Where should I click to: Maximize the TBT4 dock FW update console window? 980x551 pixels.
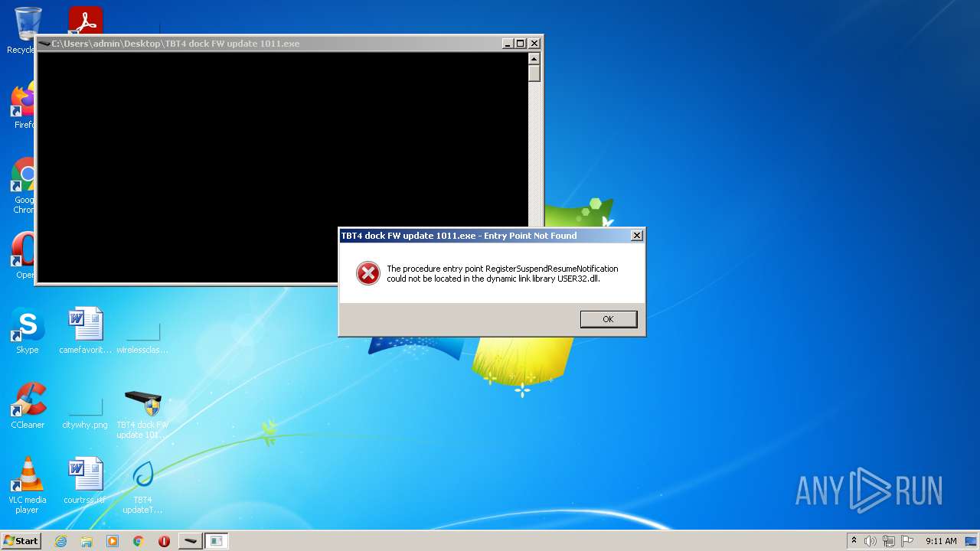[x=520, y=44]
